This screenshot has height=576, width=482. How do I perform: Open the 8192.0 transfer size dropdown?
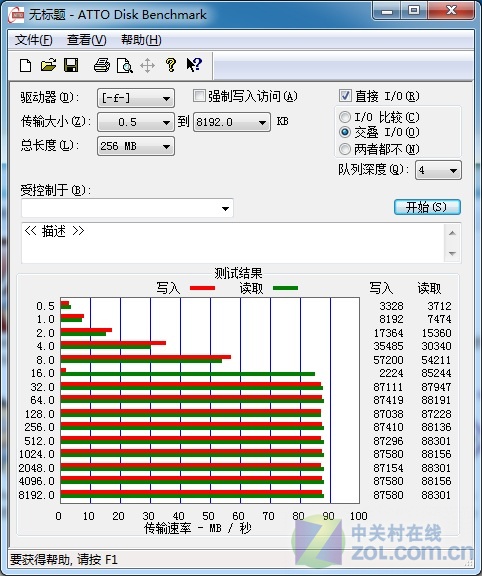tap(231, 122)
